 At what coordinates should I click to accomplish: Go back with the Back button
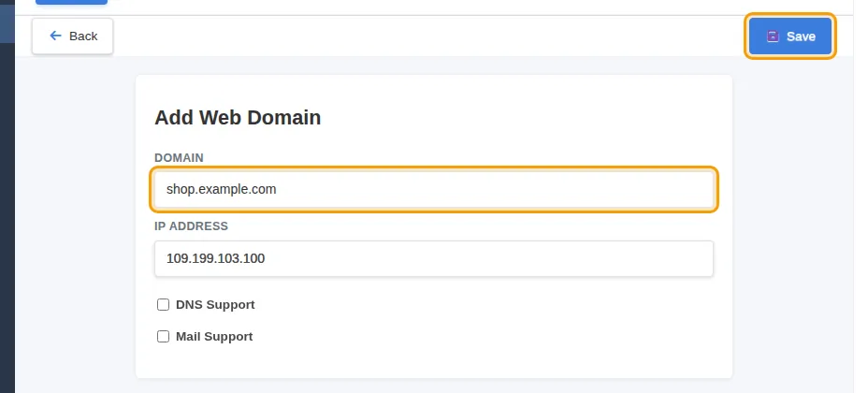73,36
